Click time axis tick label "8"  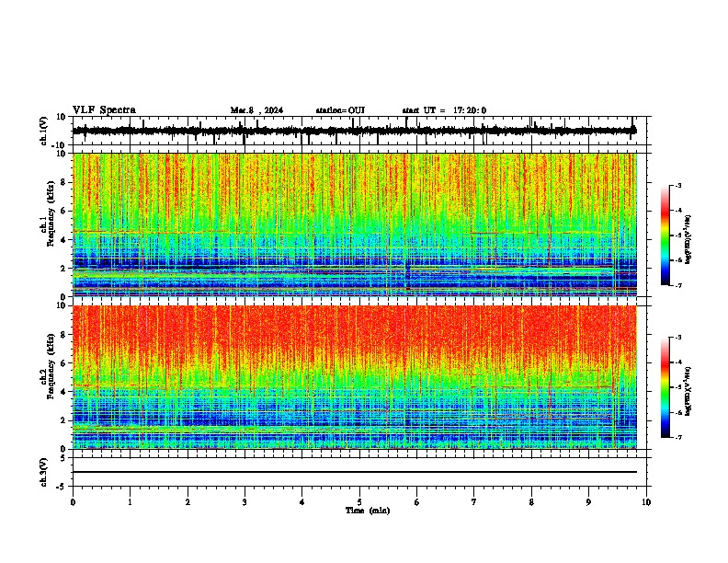[x=531, y=502]
